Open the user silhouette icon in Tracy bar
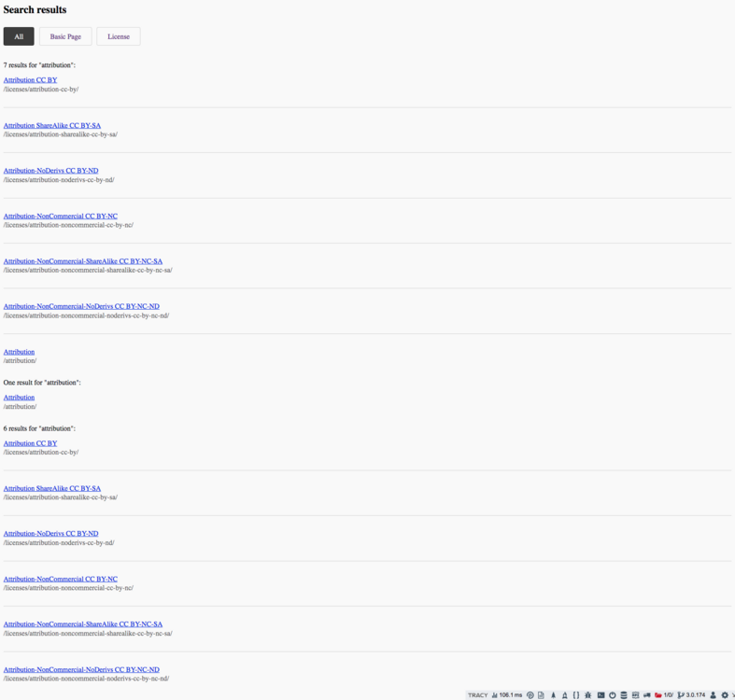 click(x=713, y=695)
